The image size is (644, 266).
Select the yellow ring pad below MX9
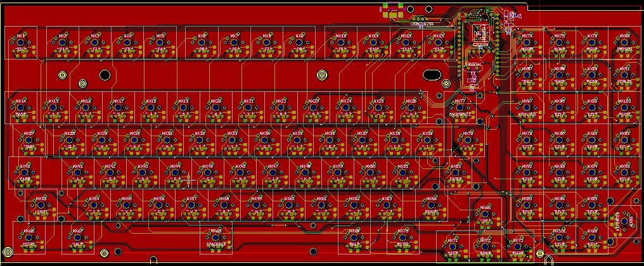pyautogui.click(x=322, y=75)
